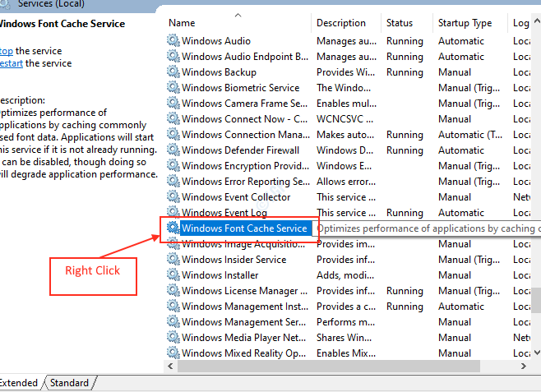Click the gear icon for Windows Font Cache Service
Viewport: 541px width, 392px height.
pos(173,228)
